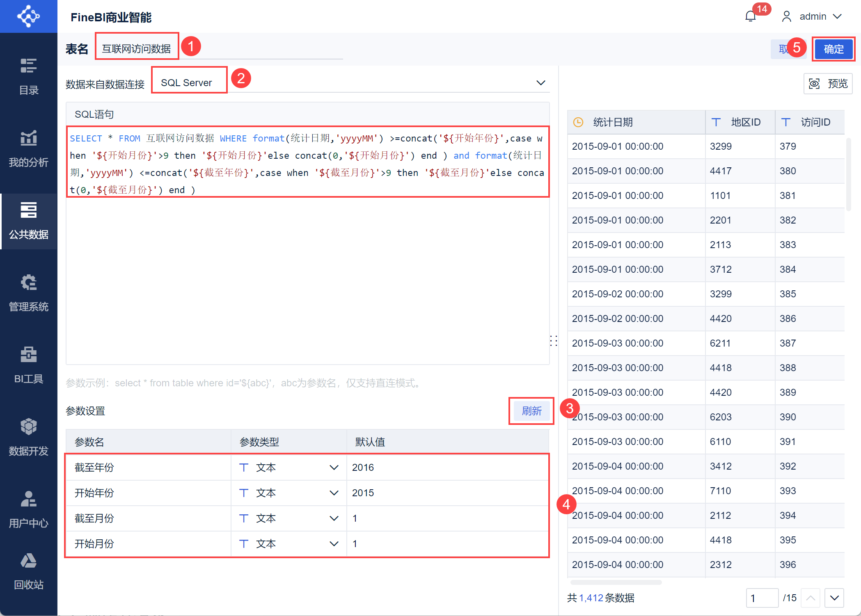Click the FineBI logo icon
This screenshot has width=861, height=616.
tap(28, 16)
